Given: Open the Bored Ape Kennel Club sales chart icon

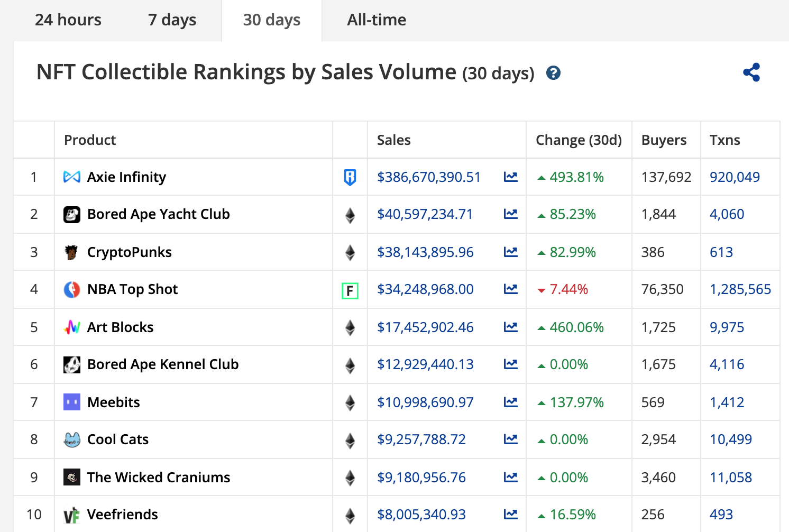Looking at the screenshot, I should tap(511, 364).
